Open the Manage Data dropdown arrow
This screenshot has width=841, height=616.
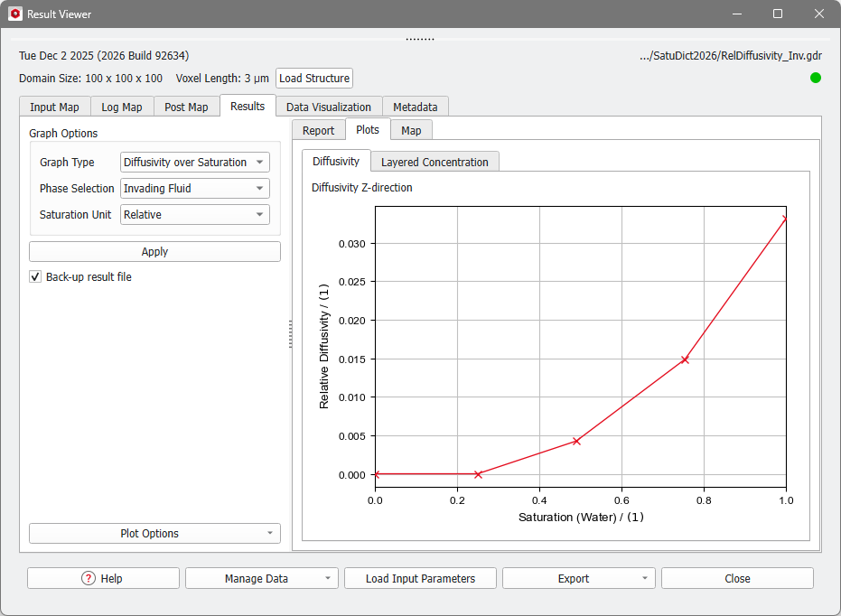(x=327, y=577)
